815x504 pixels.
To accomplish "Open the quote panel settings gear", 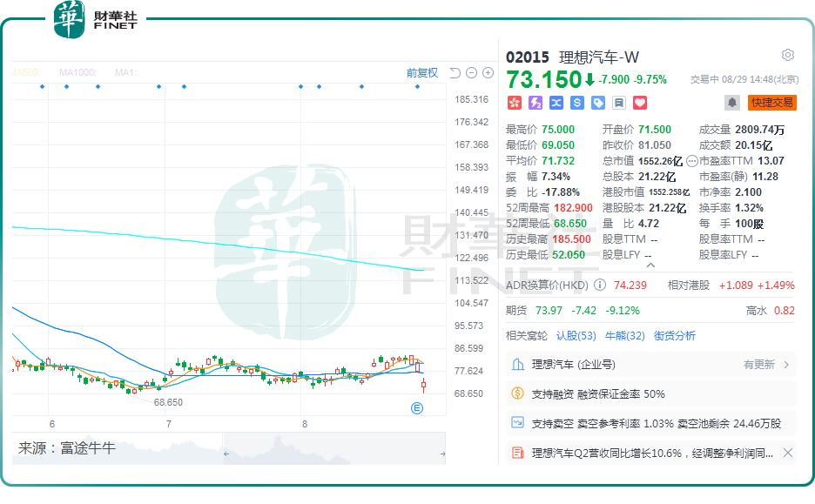I will pos(787,55).
